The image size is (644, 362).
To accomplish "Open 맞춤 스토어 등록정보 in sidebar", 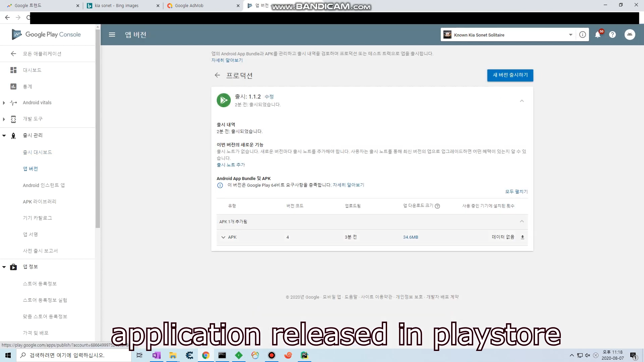I will point(45,317).
